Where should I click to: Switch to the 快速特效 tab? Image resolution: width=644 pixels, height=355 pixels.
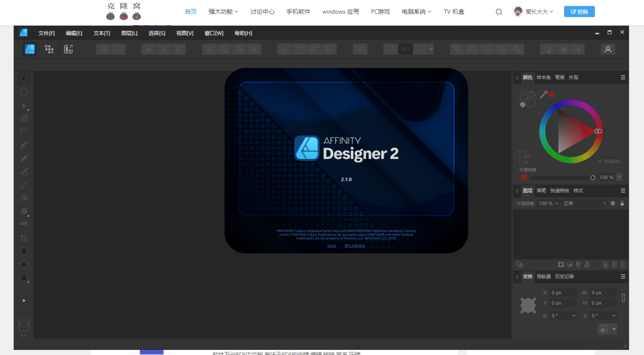click(x=559, y=190)
